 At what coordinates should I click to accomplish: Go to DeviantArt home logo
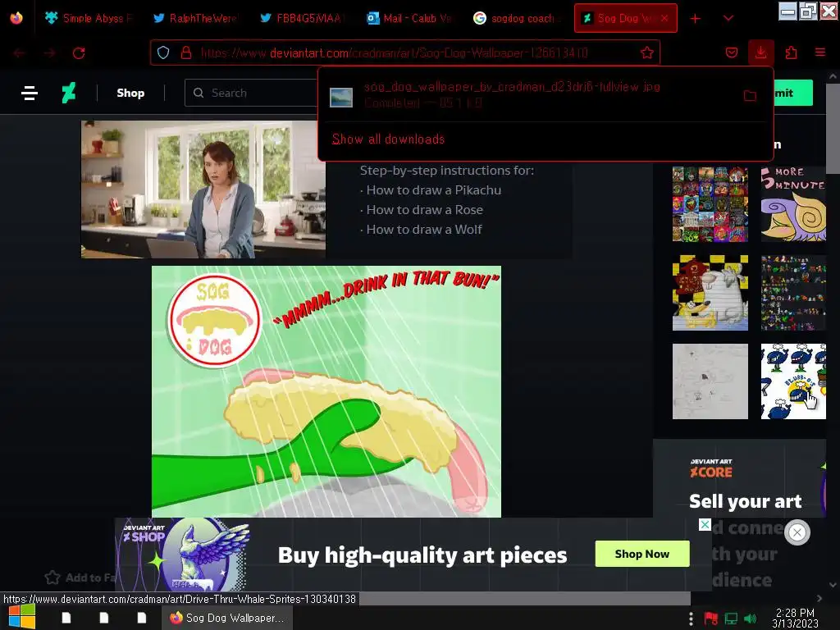tap(69, 93)
